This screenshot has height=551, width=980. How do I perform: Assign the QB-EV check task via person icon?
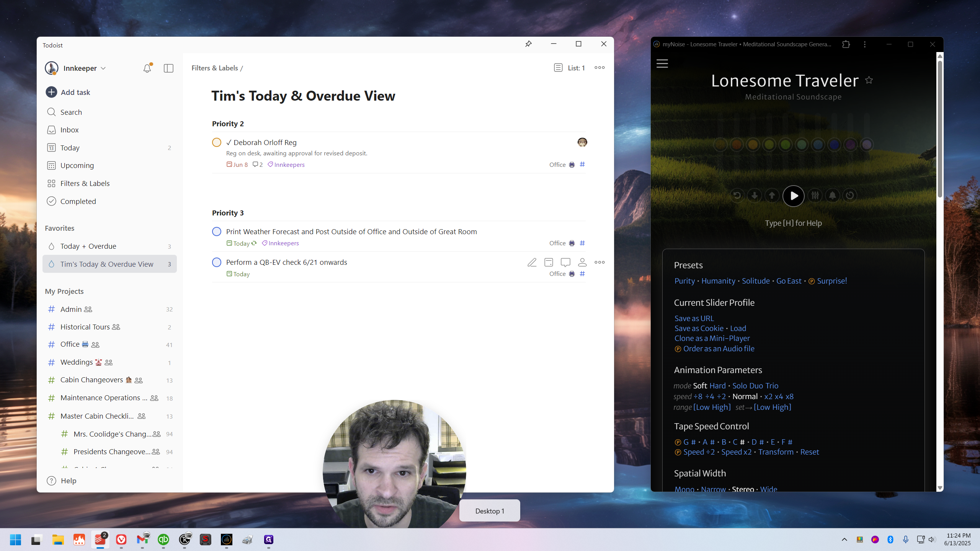[x=582, y=262]
